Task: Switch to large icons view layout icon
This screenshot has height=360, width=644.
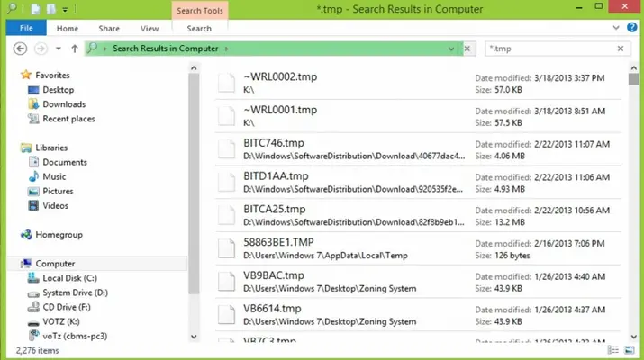Action: click(630, 350)
